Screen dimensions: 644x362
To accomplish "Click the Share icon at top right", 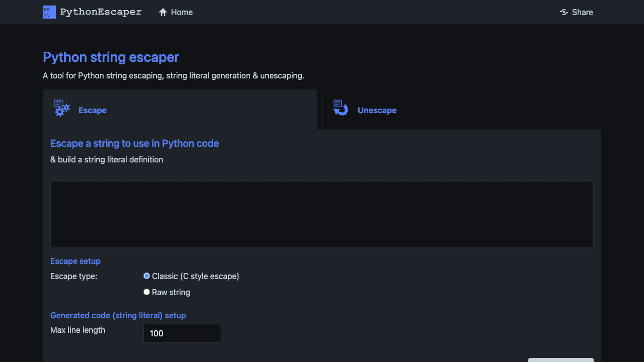I will (563, 12).
